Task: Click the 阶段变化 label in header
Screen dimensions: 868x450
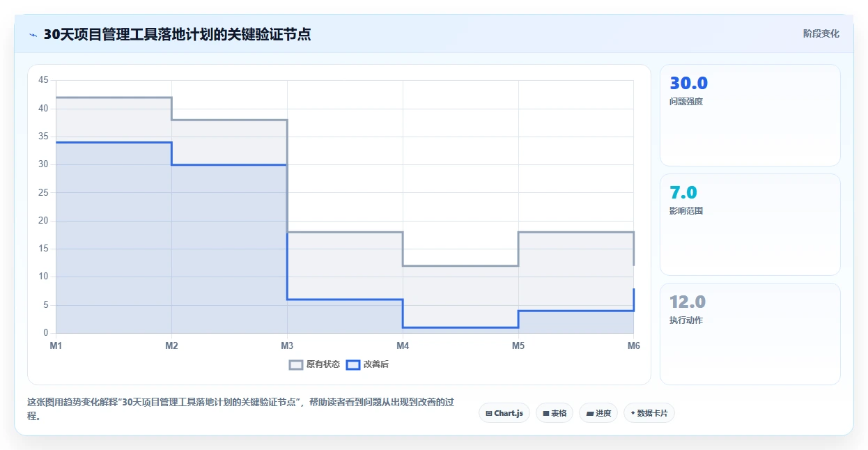Action: [821, 33]
